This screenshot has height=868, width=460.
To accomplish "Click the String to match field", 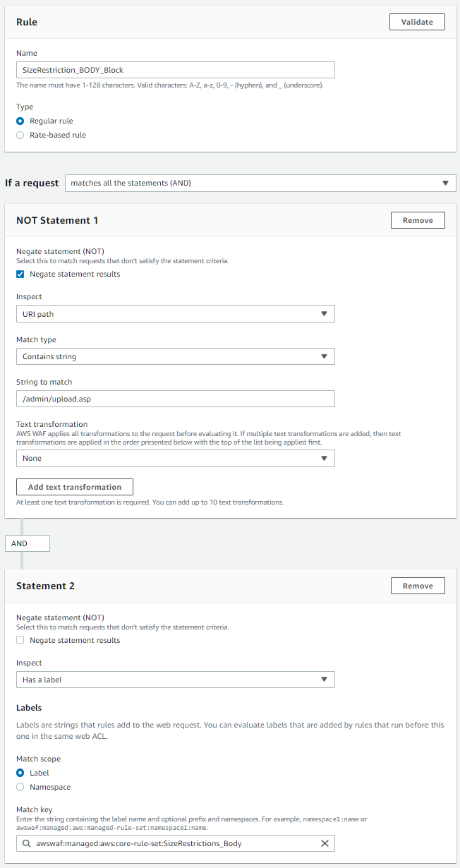I will point(175,399).
